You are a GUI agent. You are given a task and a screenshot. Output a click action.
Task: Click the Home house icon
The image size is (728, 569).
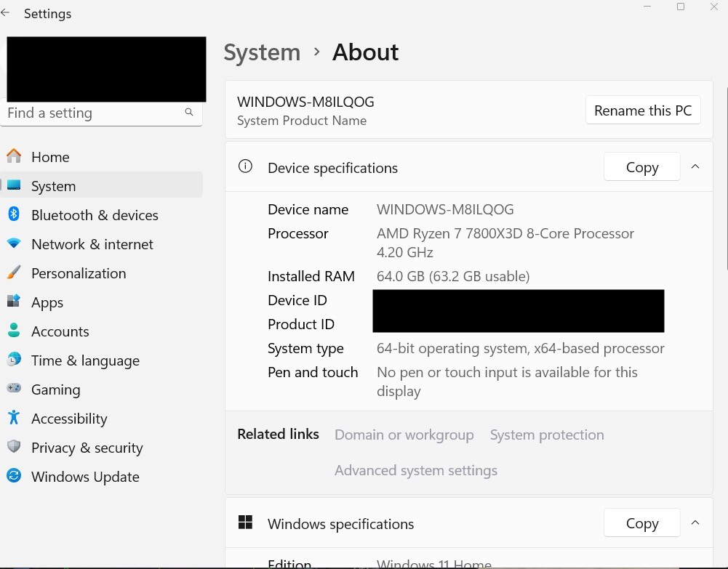14,156
